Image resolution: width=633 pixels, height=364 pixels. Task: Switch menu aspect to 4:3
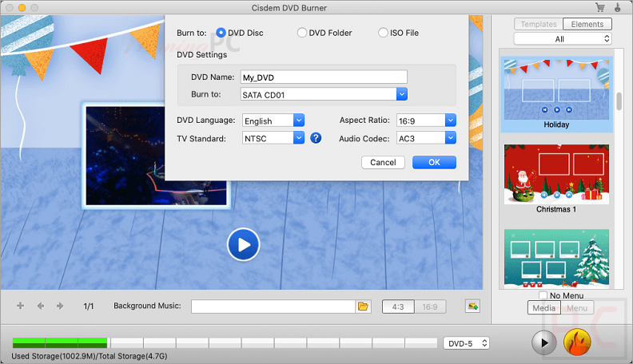tap(398, 307)
